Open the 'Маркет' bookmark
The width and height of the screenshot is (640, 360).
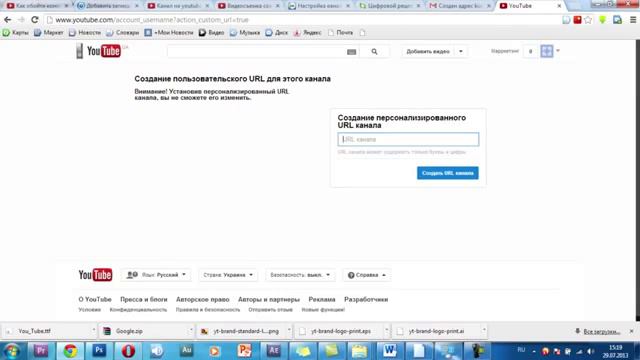49,33
